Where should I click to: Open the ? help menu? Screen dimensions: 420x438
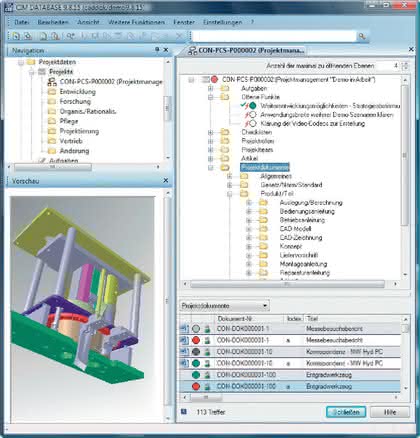(x=252, y=22)
